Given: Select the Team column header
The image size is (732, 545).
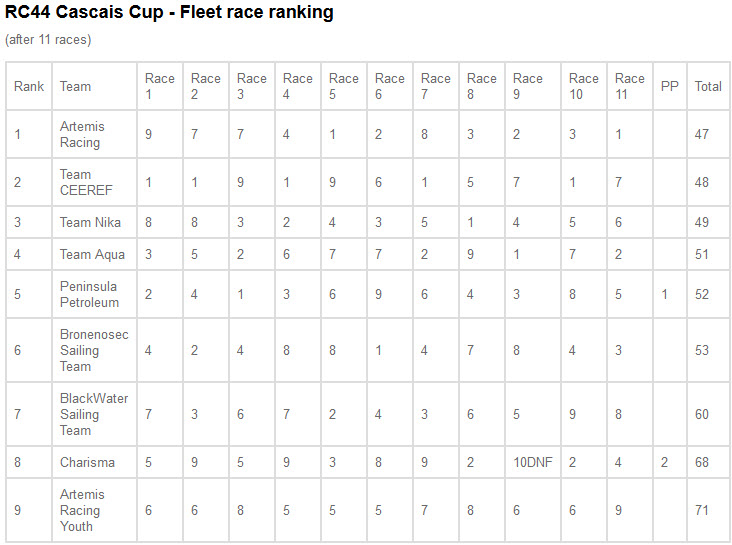Looking at the screenshot, I should pyautogui.click(x=94, y=86).
